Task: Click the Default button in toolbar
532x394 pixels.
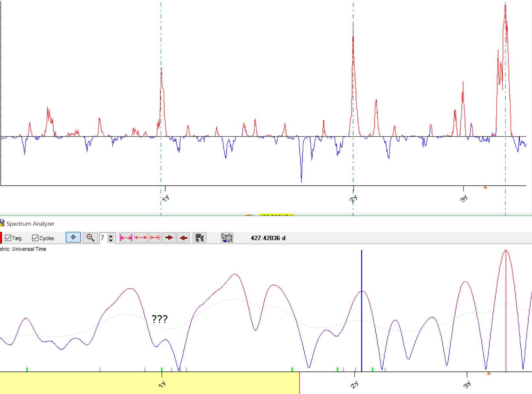Action: [227, 238]
